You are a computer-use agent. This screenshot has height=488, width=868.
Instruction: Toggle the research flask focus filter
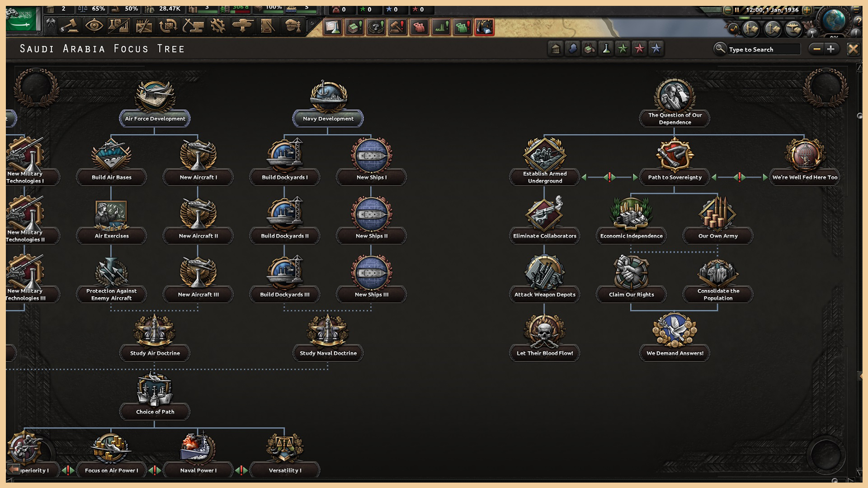click(606, 49)
